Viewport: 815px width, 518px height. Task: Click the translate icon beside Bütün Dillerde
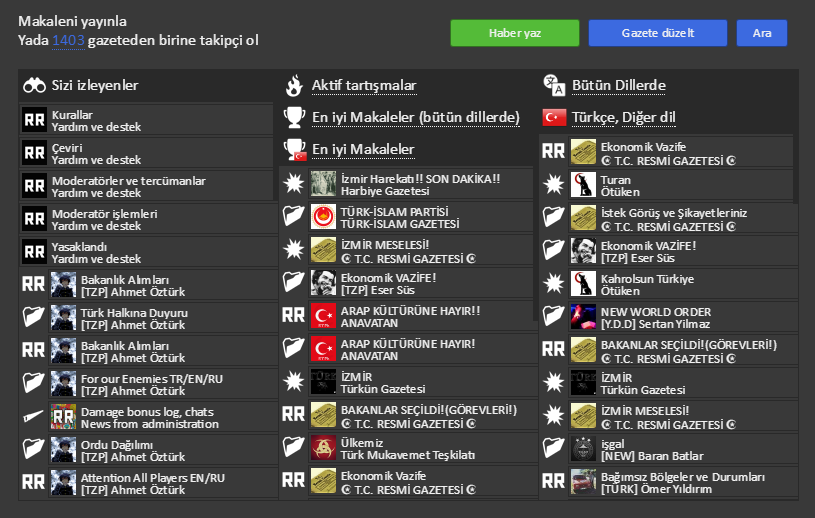point(554,85)
